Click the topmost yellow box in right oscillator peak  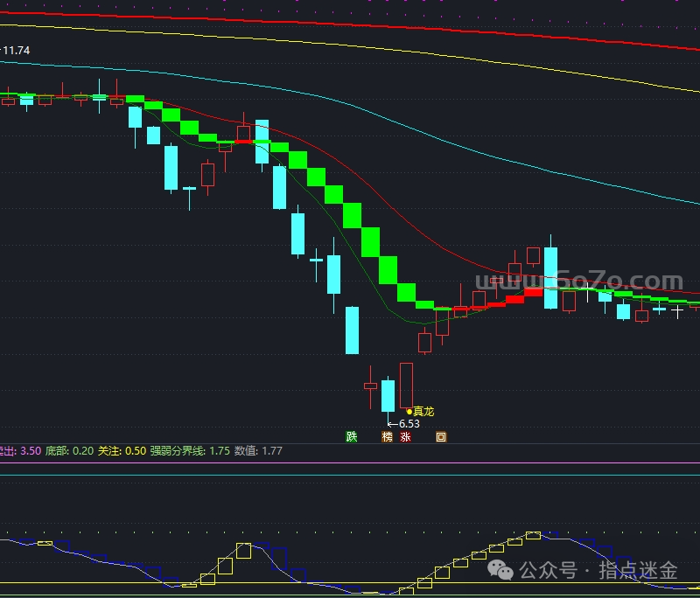click(x=533, y=535)
